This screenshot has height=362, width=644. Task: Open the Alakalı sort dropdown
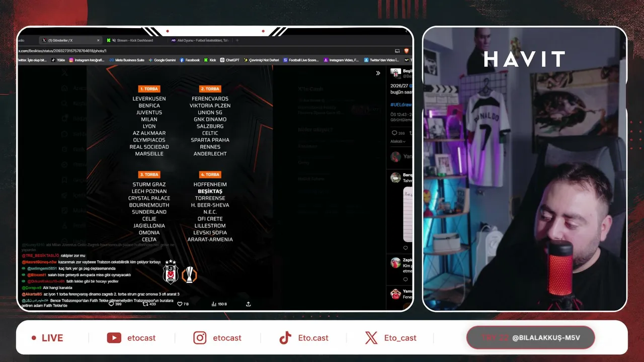tap(398, 141)
